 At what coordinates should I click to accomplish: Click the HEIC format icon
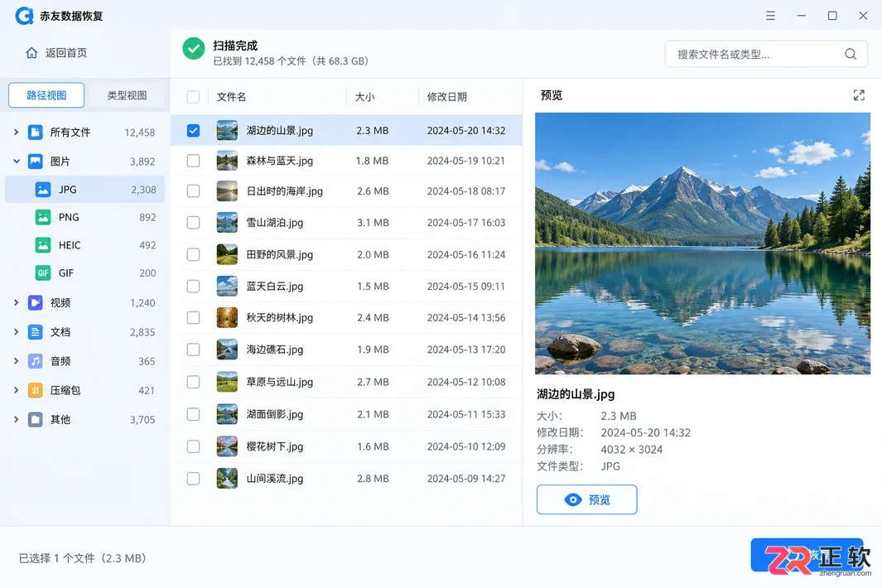tap(43, 245)
